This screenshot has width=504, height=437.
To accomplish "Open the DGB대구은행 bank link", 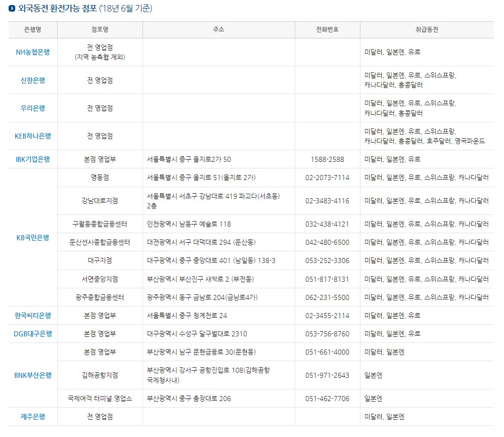I will [33, 334].
